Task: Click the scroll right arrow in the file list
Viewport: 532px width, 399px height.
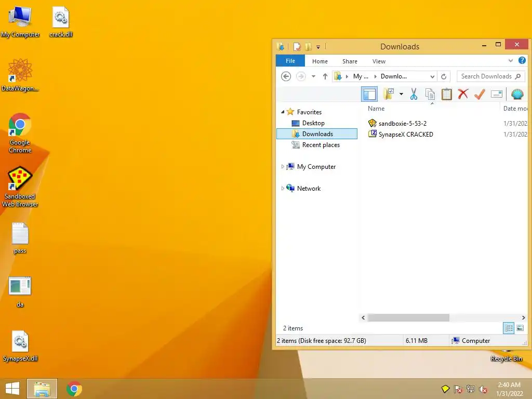Action: pos(524,317)
